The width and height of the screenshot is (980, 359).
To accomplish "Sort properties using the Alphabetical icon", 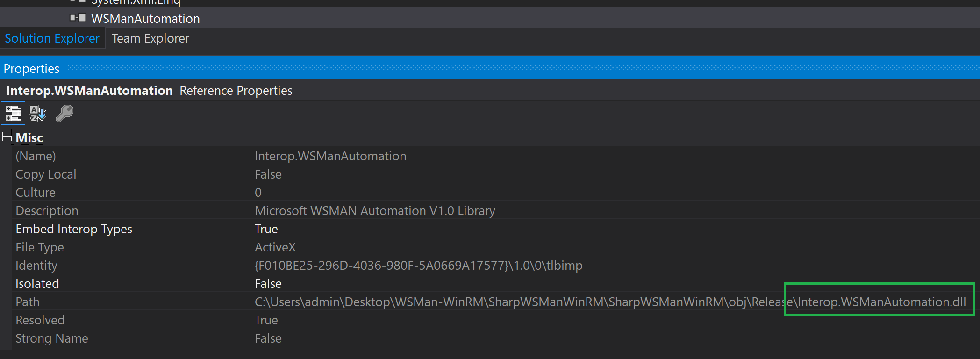I will coord(37,113).
